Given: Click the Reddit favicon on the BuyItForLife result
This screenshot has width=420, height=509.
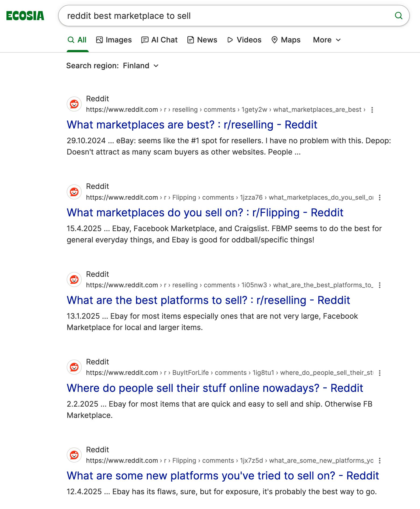Looking at the screenshot, I should pos(74,367).
